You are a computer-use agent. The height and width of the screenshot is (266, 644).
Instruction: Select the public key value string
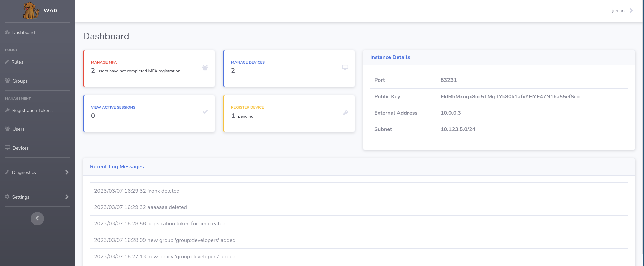(x=510, y=97)
